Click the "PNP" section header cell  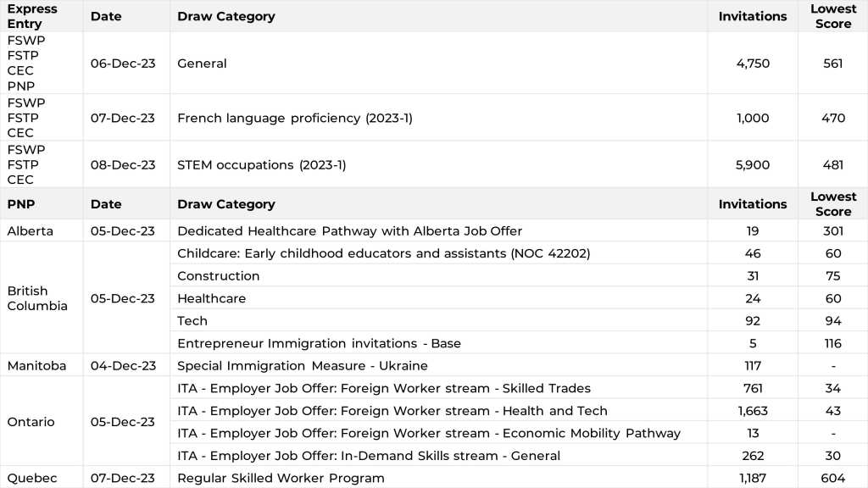click(21, 204)
